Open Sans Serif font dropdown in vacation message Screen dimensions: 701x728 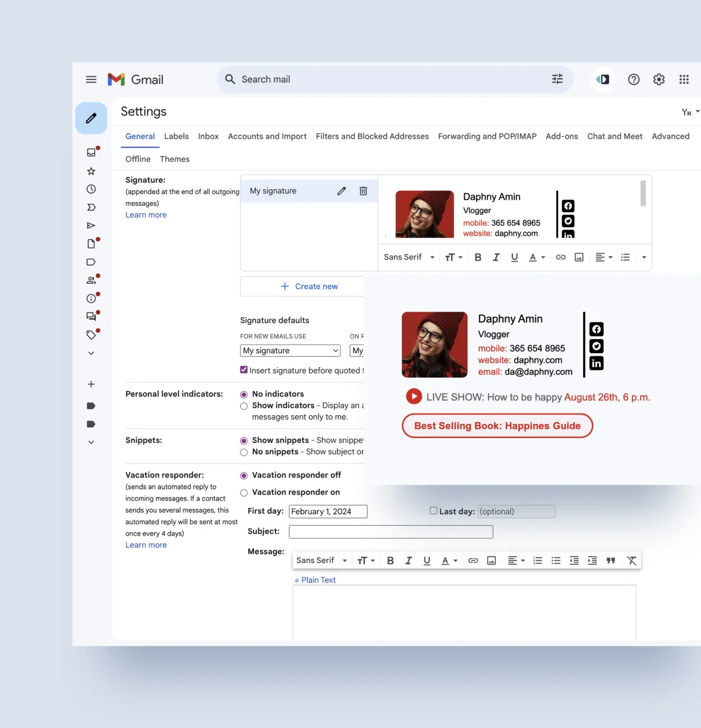pyautogui.click(x=322, y=560)
